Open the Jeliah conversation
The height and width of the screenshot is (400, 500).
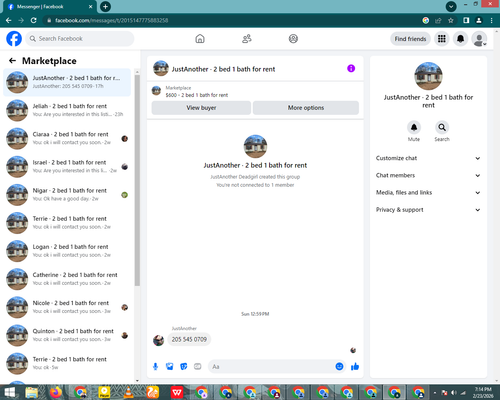click(67, 110)
